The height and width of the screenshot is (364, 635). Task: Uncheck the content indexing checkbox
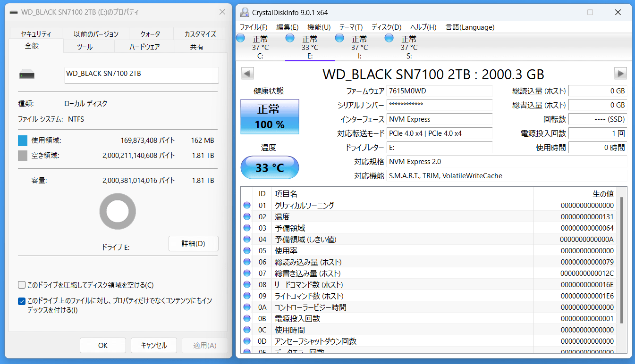(22, 301)
